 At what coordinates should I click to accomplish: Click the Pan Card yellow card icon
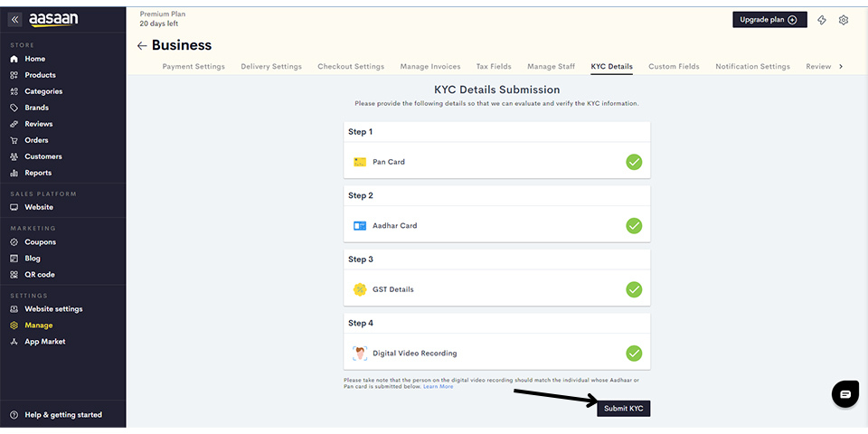point(360,162)
